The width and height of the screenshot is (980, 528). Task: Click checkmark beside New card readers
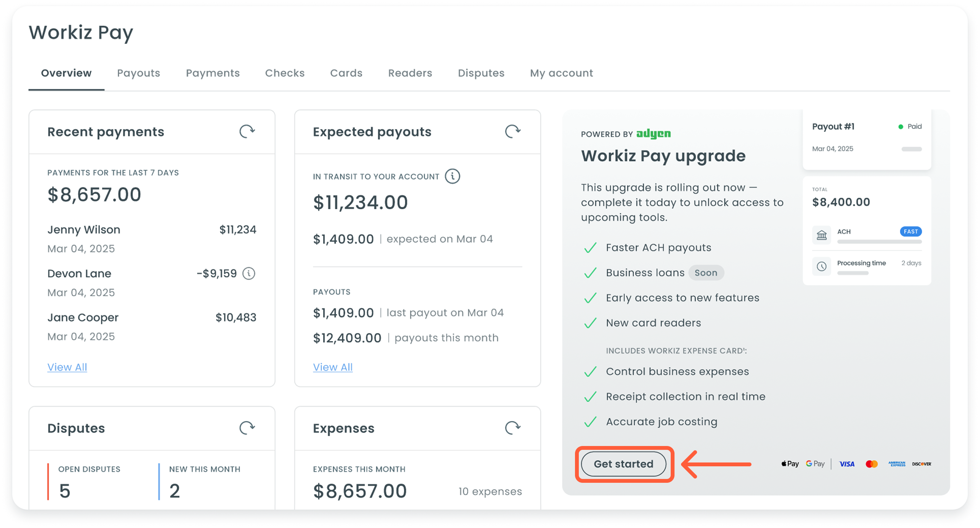tap(590, 323)
